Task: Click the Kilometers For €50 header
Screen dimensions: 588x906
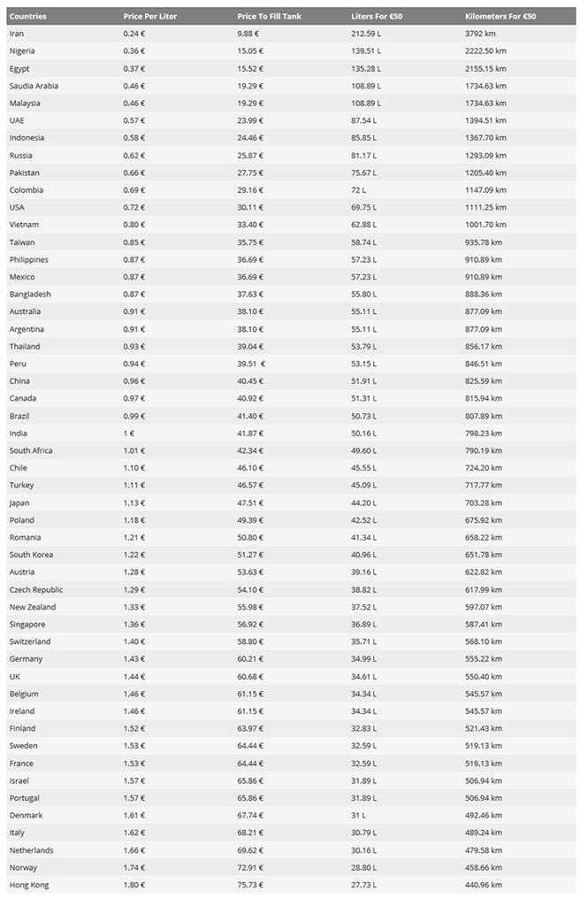Action: coord(500,16)
